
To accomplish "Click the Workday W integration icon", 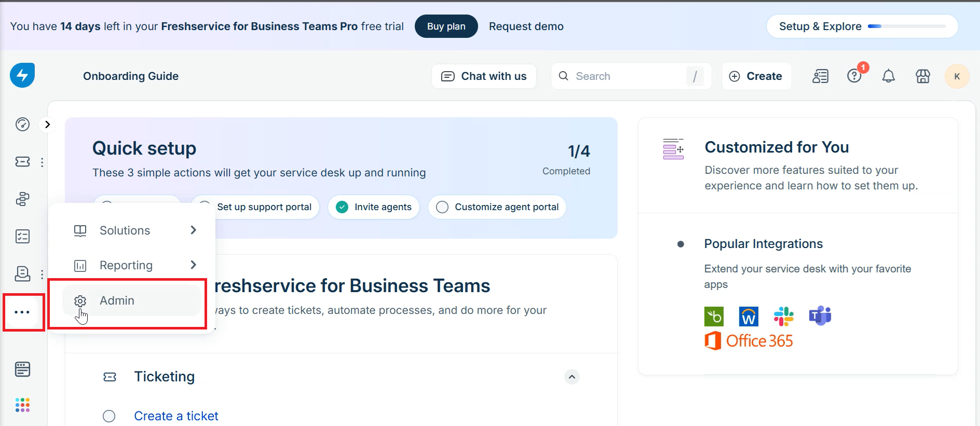I will (748, 317).
